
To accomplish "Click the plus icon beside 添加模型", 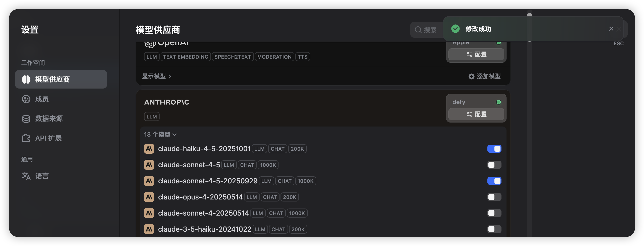I will [x=471, y=76].
